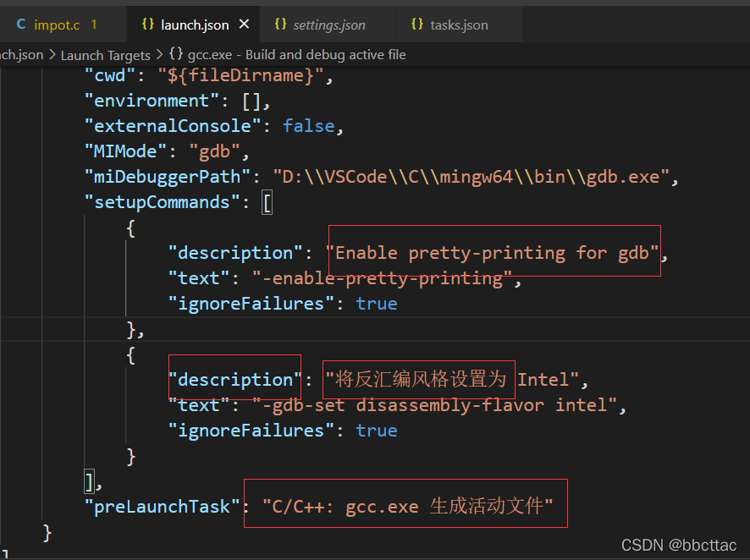Click the true value in the second command block
The width and height of the screenshot is (750, 560).
tap(377, 431)
